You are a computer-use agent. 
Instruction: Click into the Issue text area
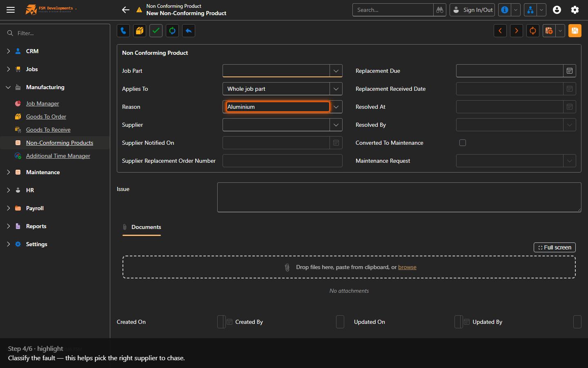pyautogui.click(x=399, y=197)
